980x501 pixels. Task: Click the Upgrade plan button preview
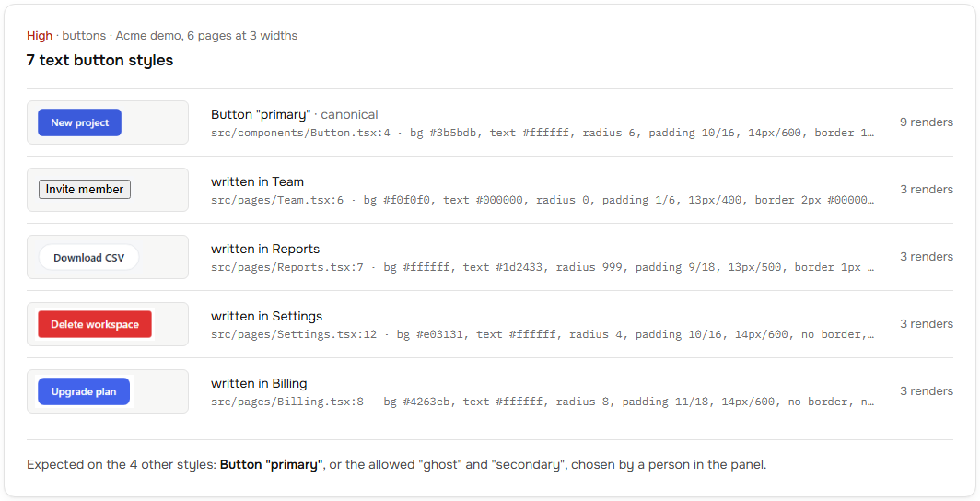(84, 391)
